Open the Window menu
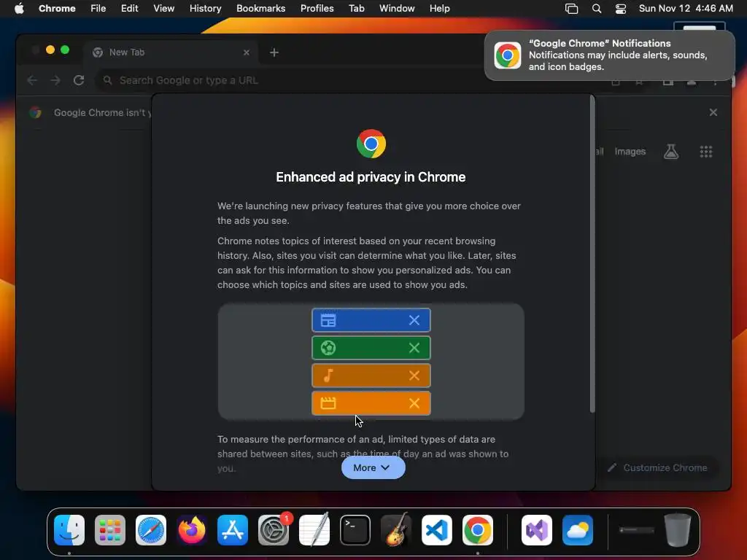The image size is (747, 560). [397, 9]
